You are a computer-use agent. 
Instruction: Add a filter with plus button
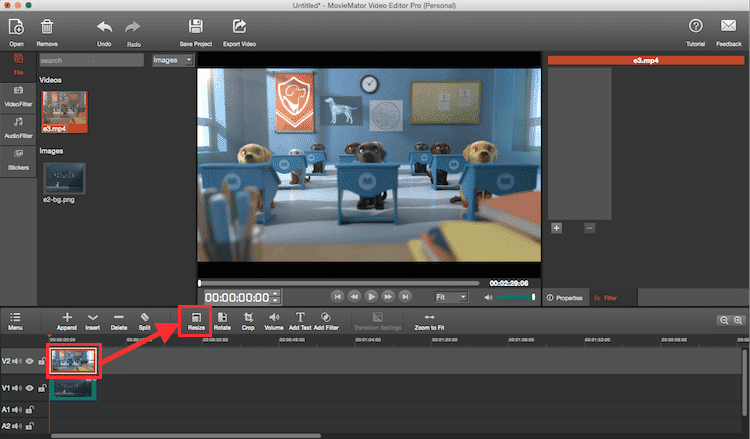[x=556, y=228]
